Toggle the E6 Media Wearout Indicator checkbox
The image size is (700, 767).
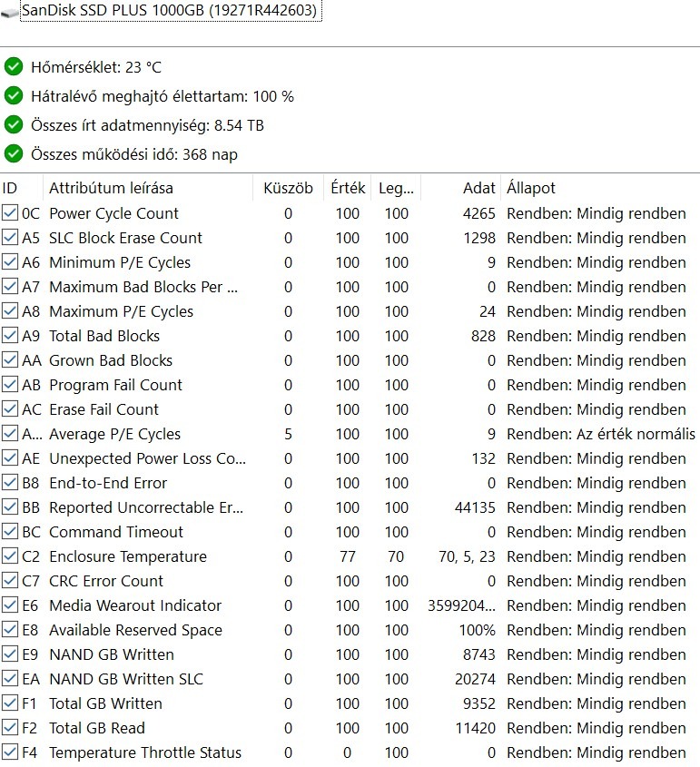10,605
